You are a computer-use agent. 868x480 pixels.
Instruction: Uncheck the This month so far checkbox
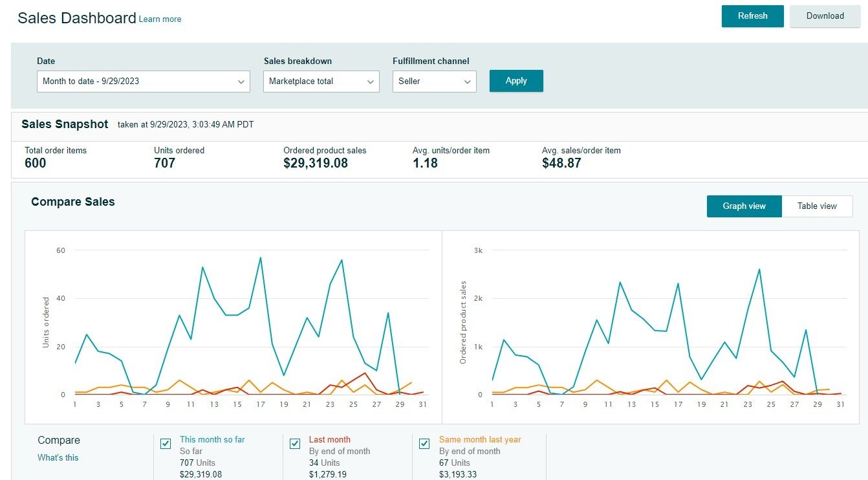pos(166,443)
